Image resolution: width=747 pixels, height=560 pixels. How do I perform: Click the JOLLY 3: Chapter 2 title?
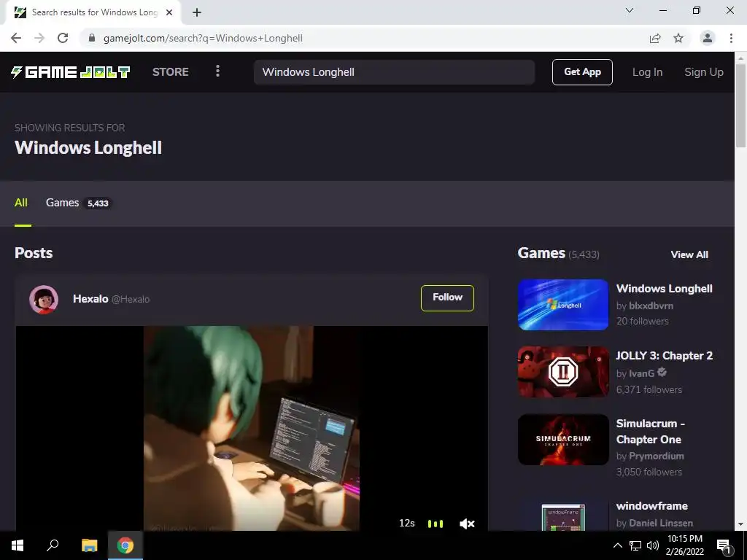pos(664,356)
